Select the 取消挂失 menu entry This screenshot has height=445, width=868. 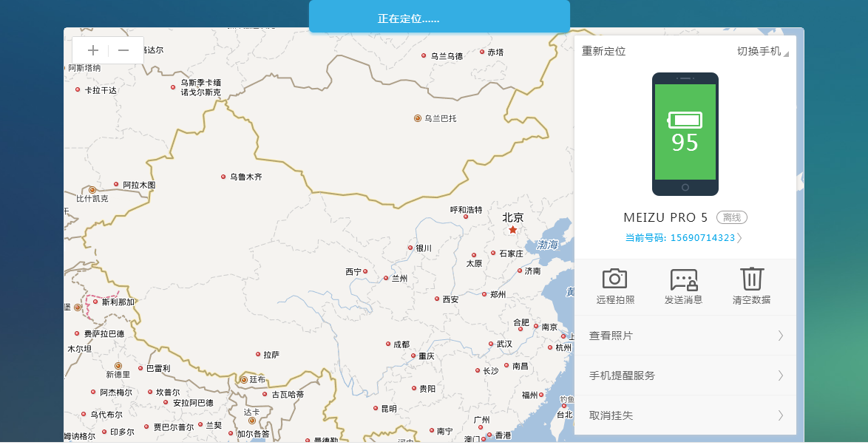685,415
